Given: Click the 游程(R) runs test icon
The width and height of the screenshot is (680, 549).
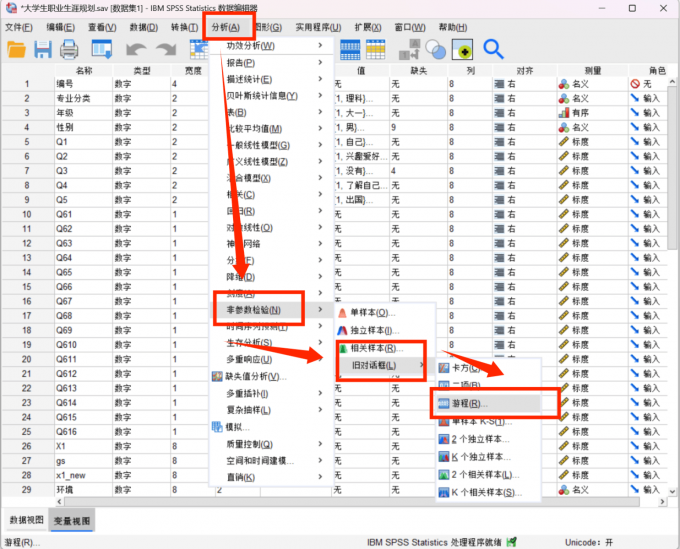Looking at the screenshot, I should (x=444, y=404).
